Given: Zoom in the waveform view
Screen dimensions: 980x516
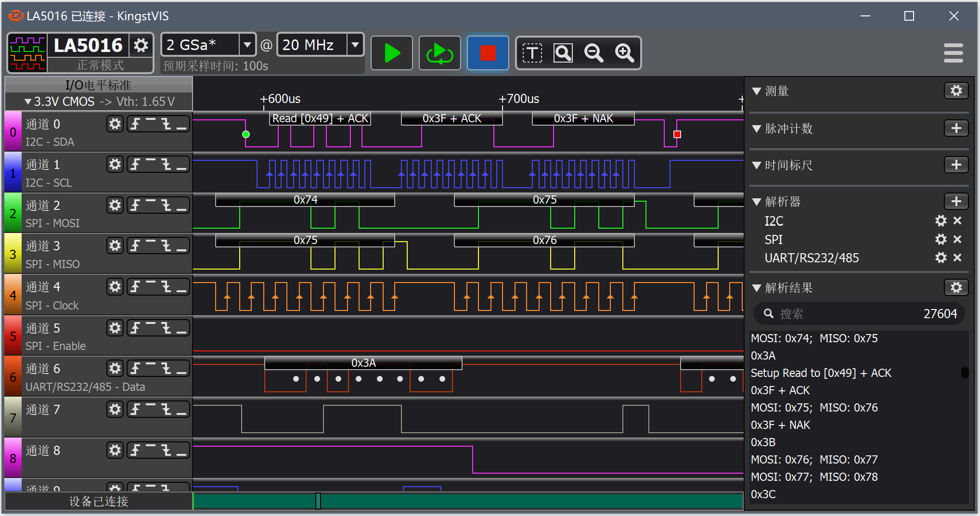Looking at the screenshot, I should (624, 53).
